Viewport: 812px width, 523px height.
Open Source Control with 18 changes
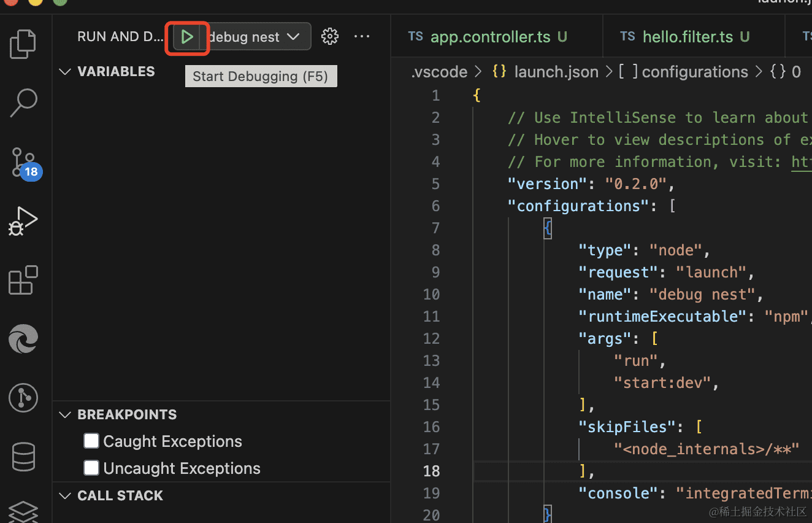pyautogui.click(x=25, y=161)
